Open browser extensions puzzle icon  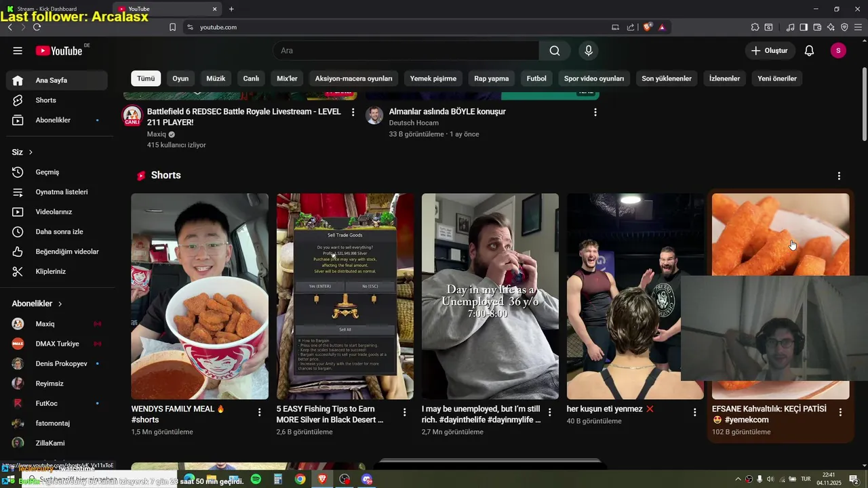pyautogui.click(x=755, y=27)
